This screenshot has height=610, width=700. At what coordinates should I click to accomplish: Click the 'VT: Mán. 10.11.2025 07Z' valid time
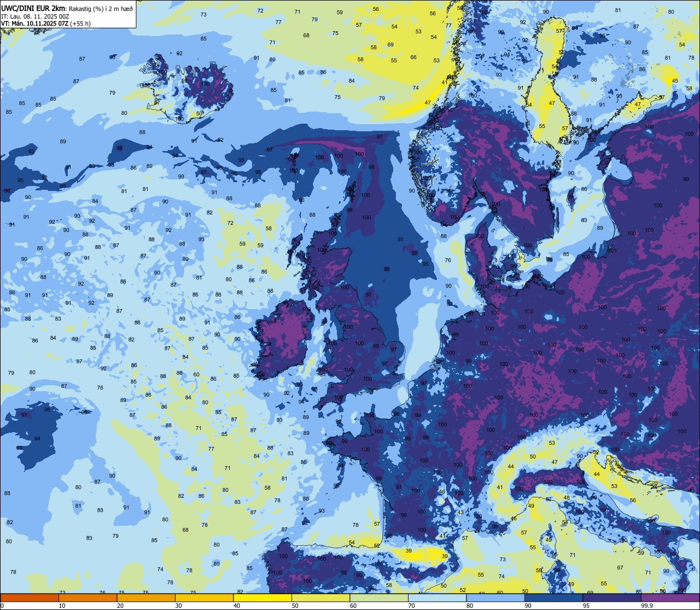[x=34, y=24]
